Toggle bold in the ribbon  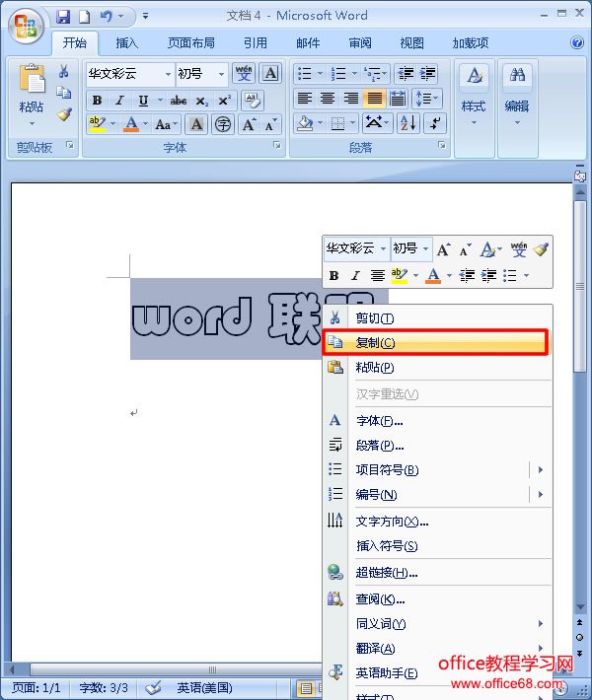[97, 101]
